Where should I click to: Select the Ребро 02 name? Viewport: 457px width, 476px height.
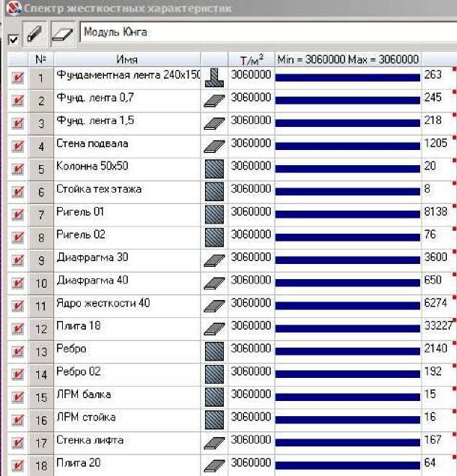[79, 371]
